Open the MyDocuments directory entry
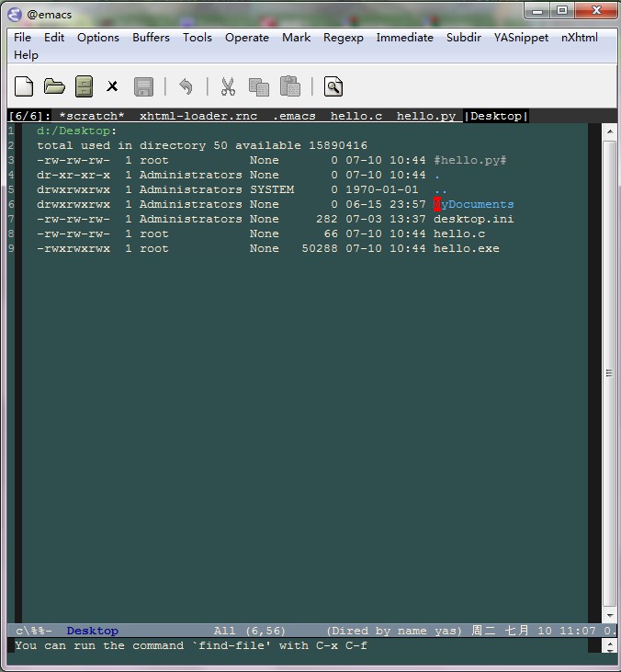Screen dimensions: 621x672 (x=474, y=204)
